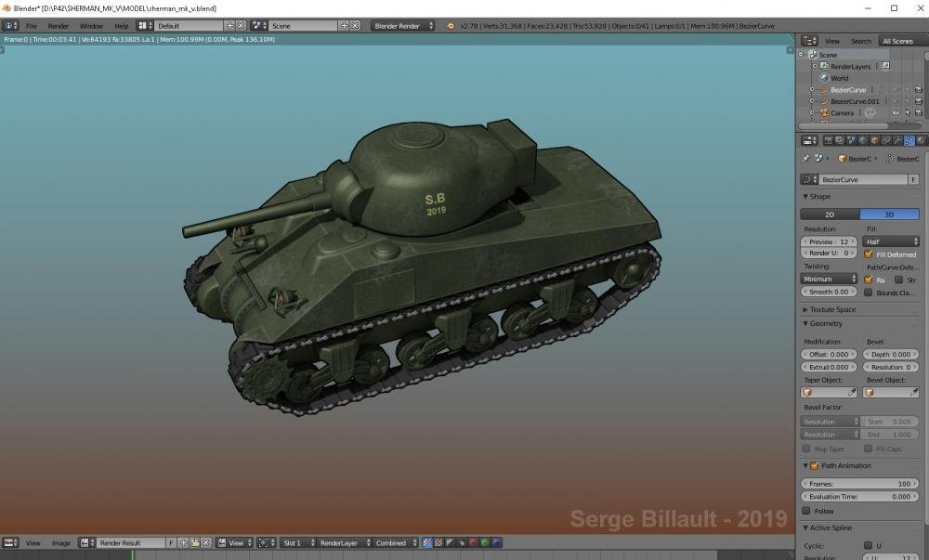Click blue channel display icon

pyautogui.click(x=497, y=542)
